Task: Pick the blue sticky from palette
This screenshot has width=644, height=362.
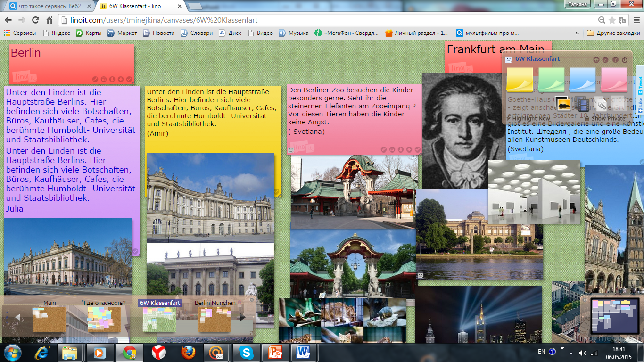Action: tap(582, 79)
